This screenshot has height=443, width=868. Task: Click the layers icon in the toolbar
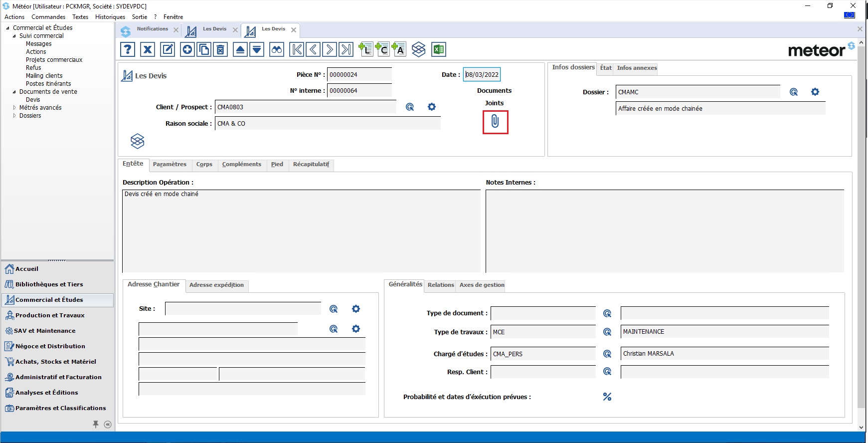click(419, 49)
